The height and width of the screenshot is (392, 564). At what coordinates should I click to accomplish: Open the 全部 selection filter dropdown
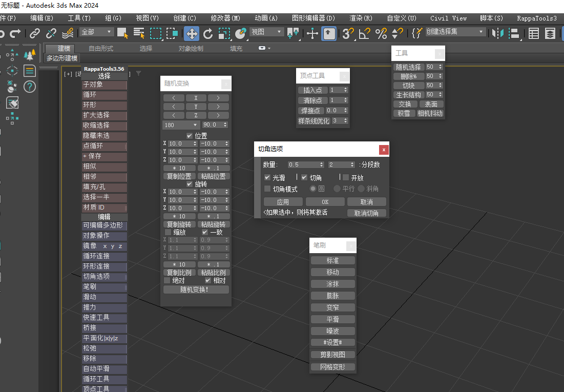96,32
